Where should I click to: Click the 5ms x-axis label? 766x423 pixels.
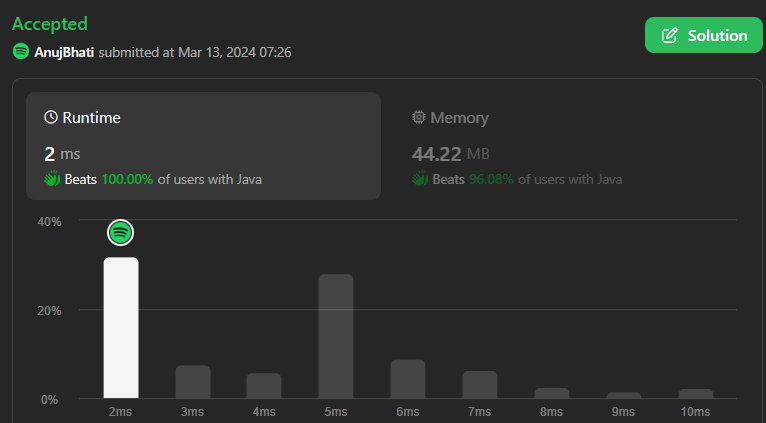[336, 412]
